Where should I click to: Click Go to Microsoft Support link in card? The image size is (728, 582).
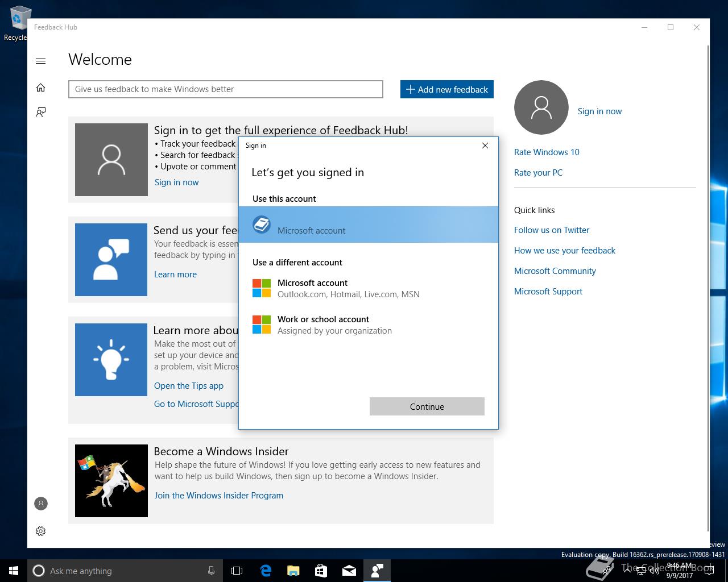(196, 404)
